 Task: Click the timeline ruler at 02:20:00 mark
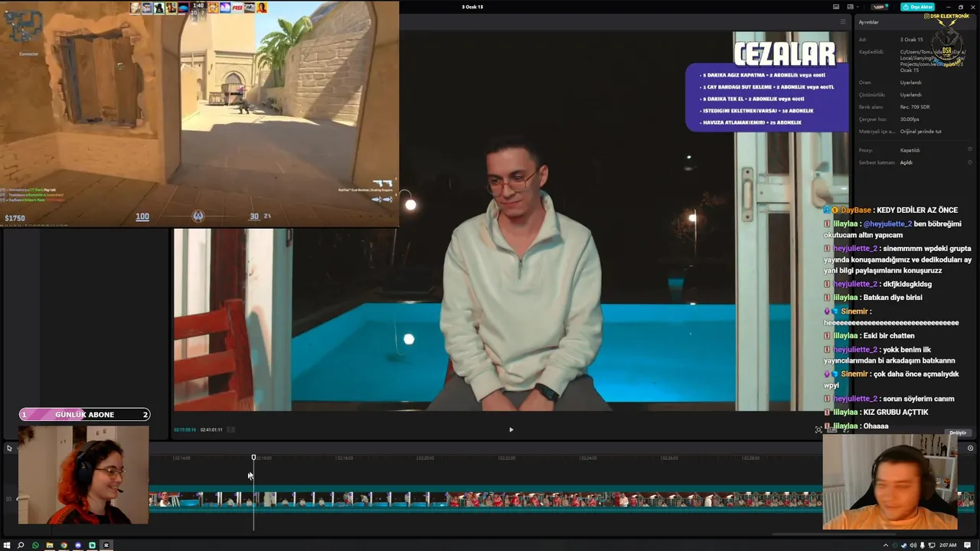click(x=425, y=458)
